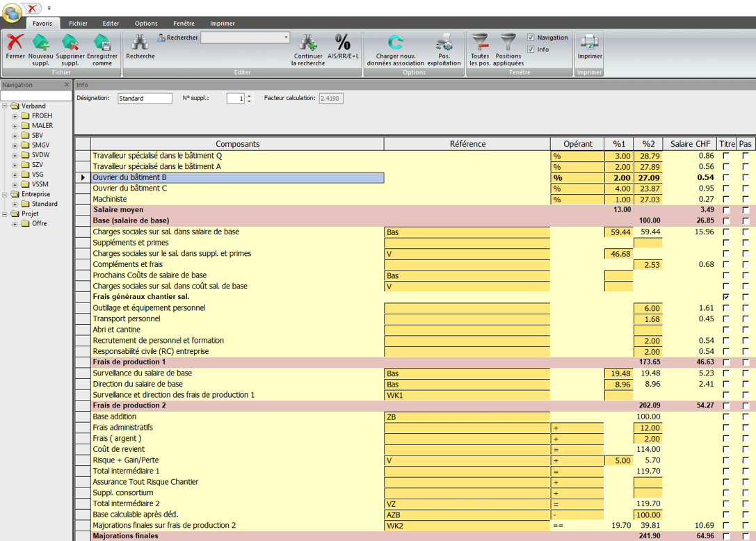Image resolution: width=756 pixels, height=541 pixels.
Task: Click Charger nouv. données association icon
Action: tap(395, 42)
